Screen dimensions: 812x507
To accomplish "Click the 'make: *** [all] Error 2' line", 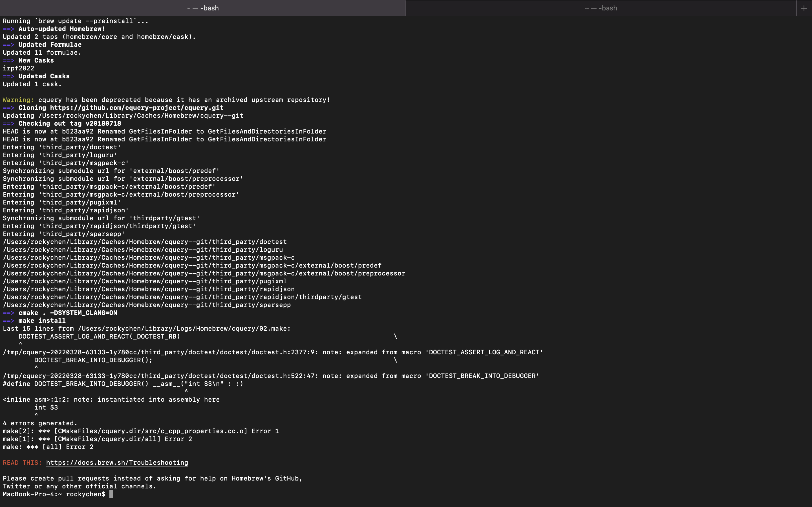I will [x=48, y=447].
